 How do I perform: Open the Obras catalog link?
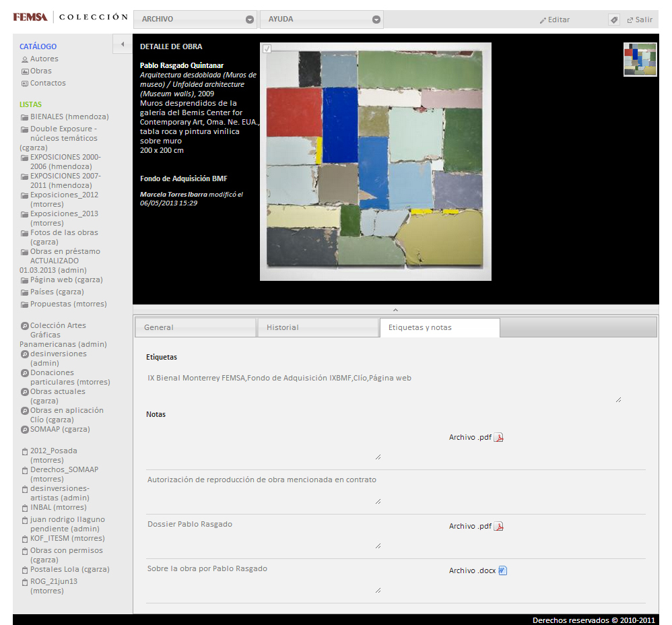click(x=40, y=71)
